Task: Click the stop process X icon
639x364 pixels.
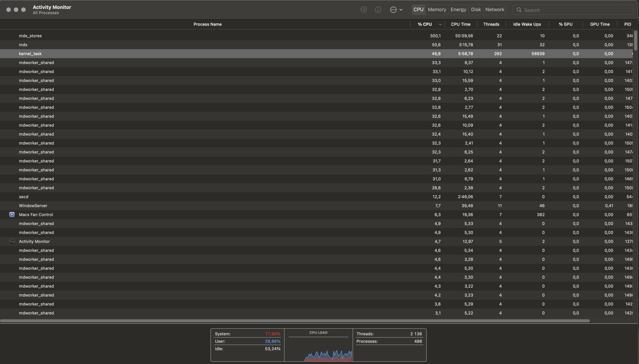Action: click(364, 10)
